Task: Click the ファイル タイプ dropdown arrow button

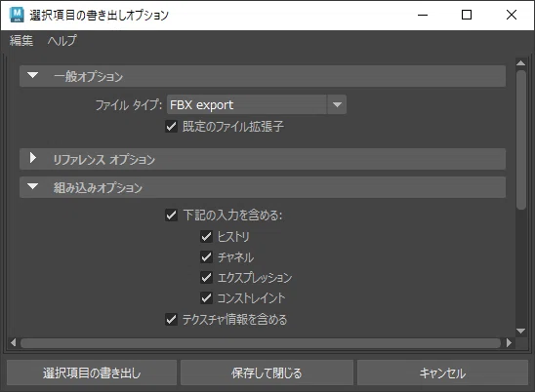Action: click(x=337, y=104)
